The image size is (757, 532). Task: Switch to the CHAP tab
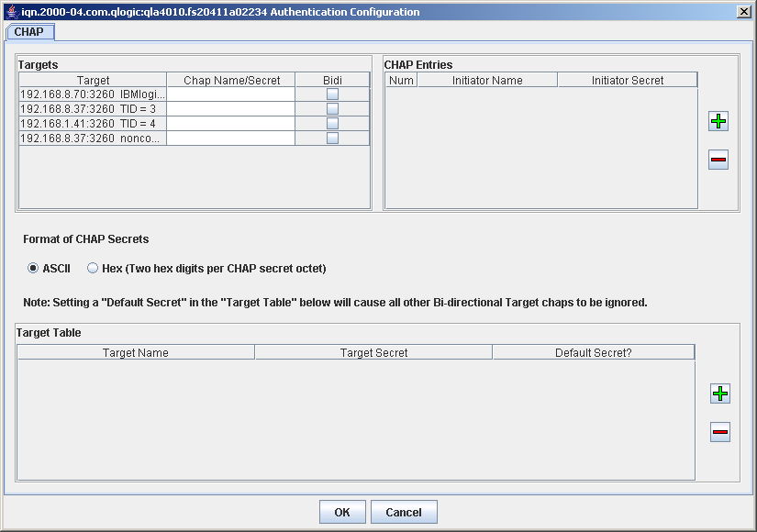(x=29, y=32)
